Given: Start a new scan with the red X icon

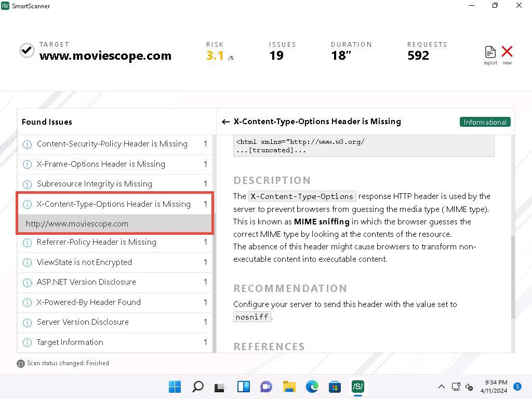Looking at the screenshot, I should 507,52.
